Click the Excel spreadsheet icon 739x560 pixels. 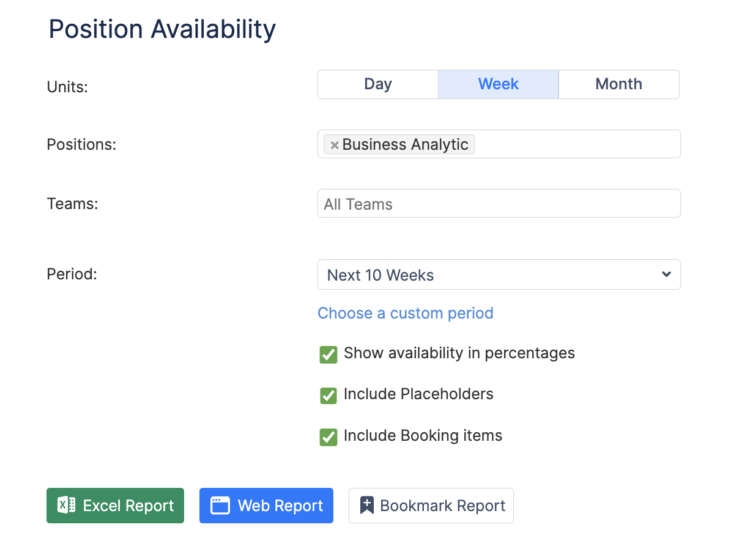coord(66,505)
